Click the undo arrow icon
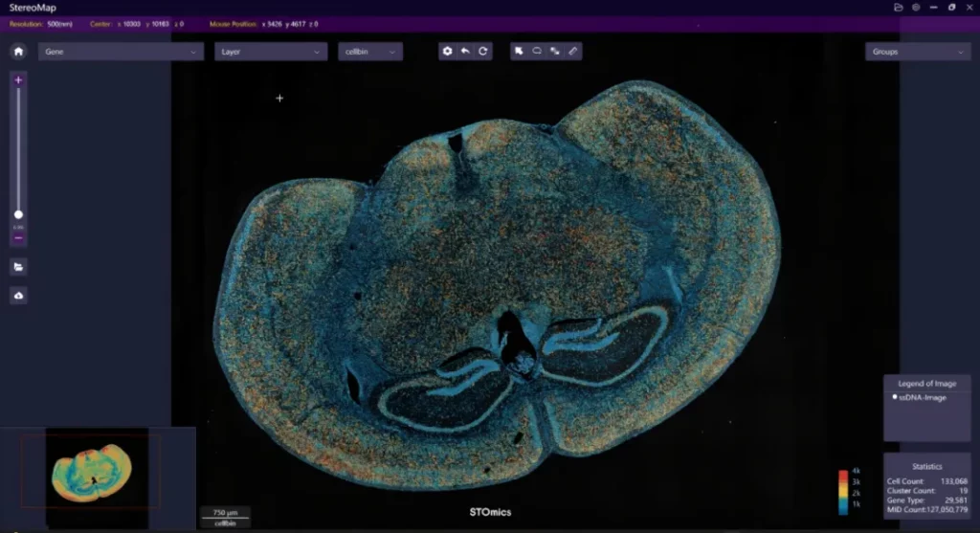The image size is (980, 533). coord(465,52)
